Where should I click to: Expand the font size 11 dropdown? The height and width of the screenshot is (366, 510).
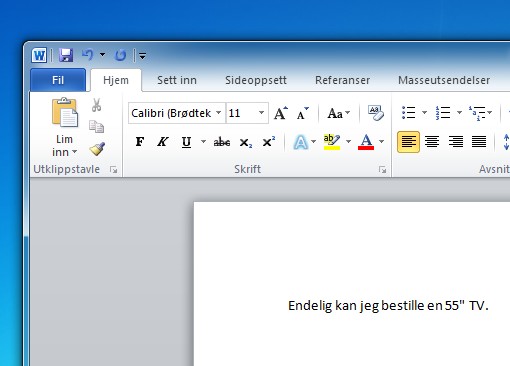pos(262,113)
